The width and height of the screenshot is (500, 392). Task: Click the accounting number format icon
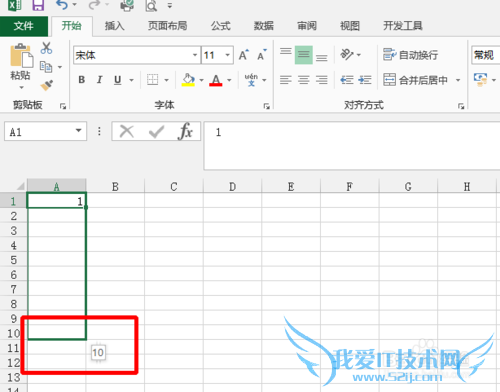click(480, 80)
